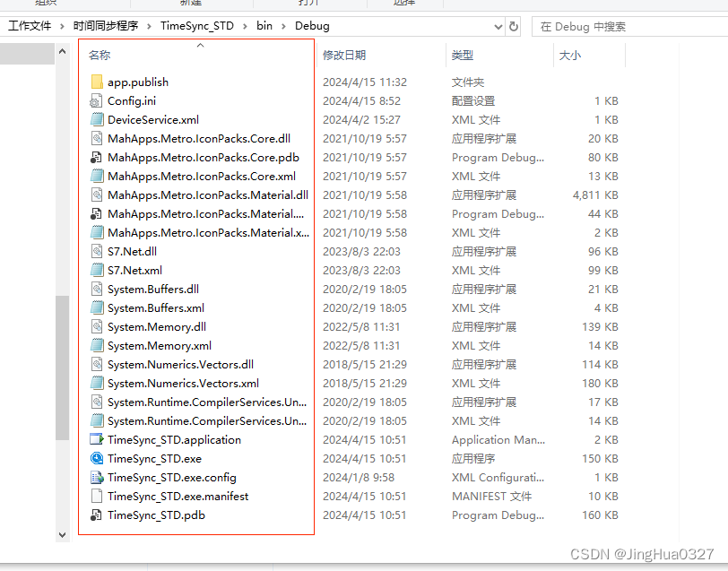
Task: Sort by 大小 column header
Action: (x=570, y=56)
